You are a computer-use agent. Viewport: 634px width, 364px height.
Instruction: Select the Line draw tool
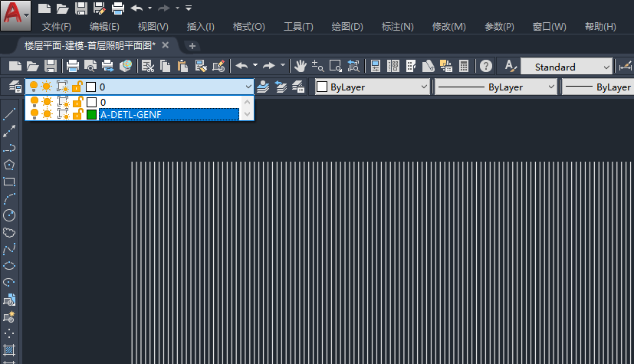[9, 114]
